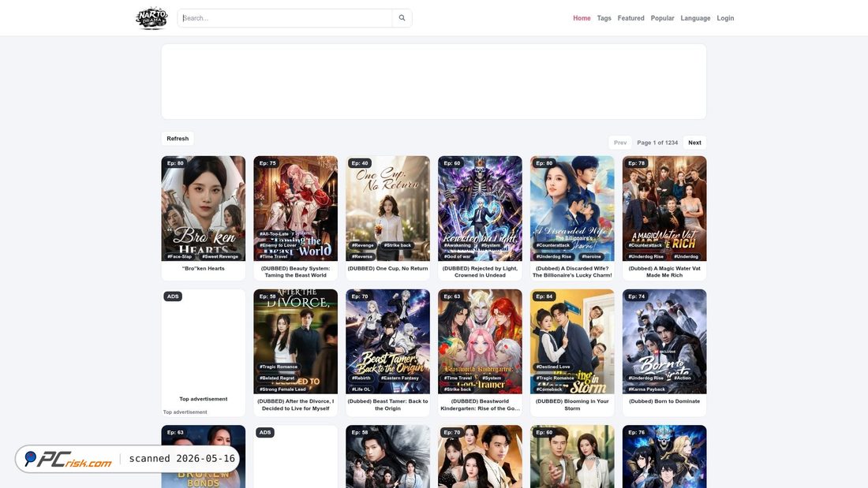Click "(Dubbed) A Magic Water Vat Made Me Rich" title
The width and height of the screenshot is (868, 488).
(664, 272)
